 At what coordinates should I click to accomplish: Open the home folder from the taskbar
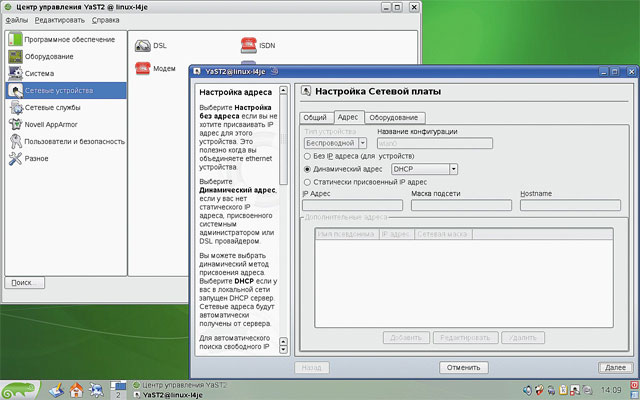(76, 390)
